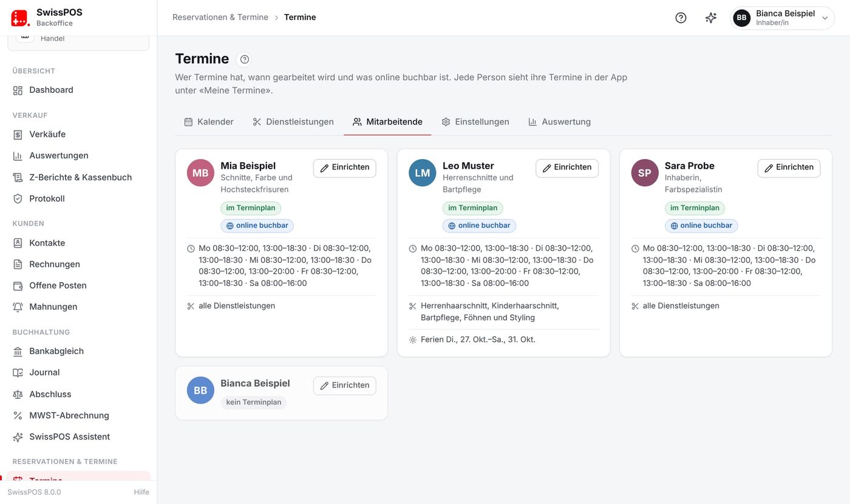
Task: Click Einrichten for Mia Beispiel
Action: coord(345,168)
